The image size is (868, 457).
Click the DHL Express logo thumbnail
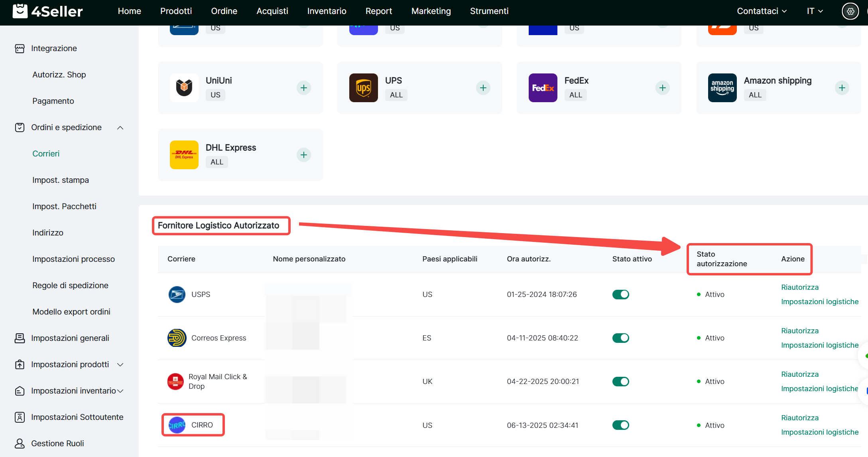coord(184,155)
